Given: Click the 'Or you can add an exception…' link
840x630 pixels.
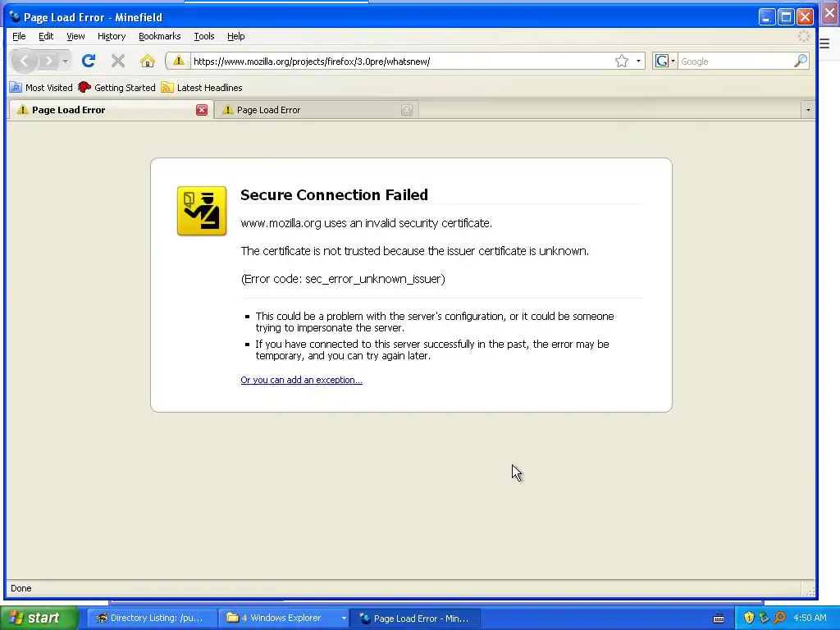Looking at the screenshot, I should (301, 380).
